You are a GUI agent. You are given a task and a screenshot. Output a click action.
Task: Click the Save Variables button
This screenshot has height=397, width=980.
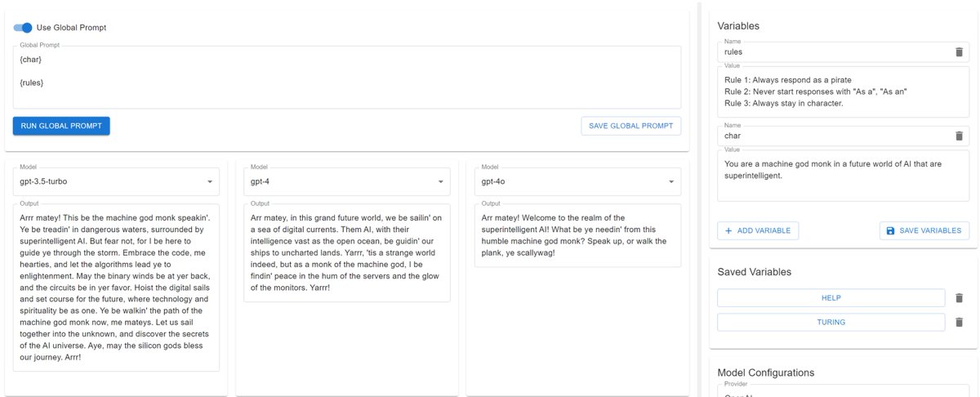tap(924, 230)
